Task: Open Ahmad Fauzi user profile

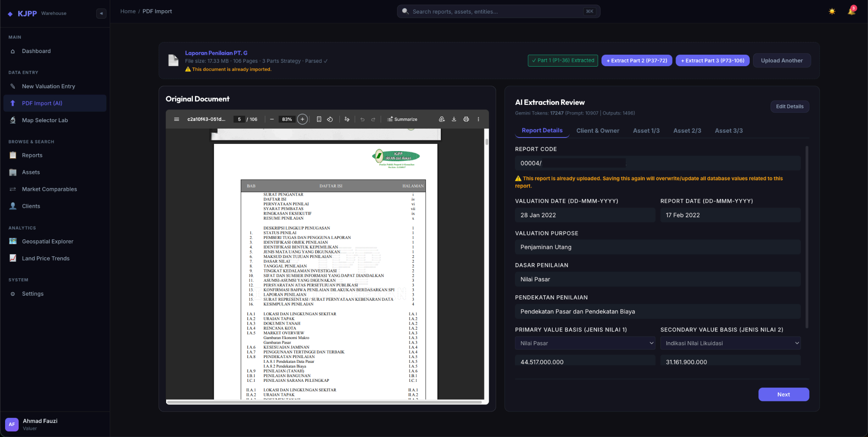Action: tap(55, 424)
